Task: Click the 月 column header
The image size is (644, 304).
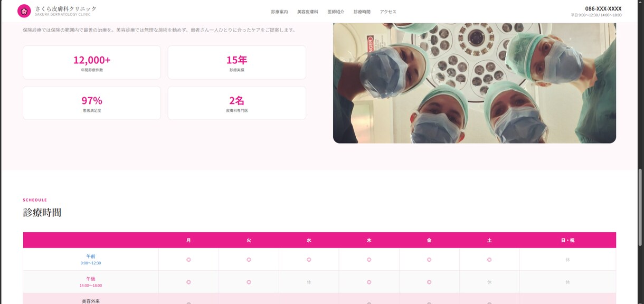Action: (x=188, y=240)
